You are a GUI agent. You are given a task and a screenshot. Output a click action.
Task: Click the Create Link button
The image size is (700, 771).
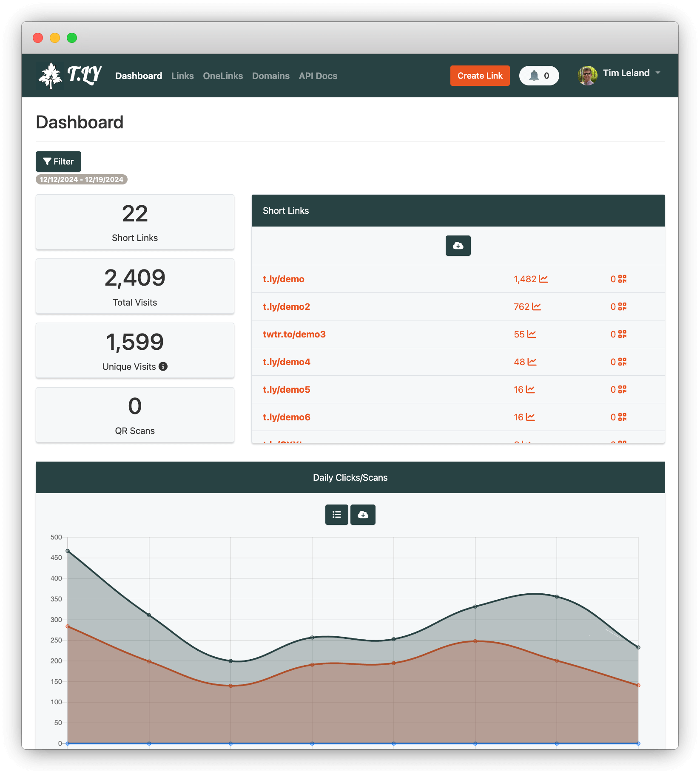(x=480, y=76)
